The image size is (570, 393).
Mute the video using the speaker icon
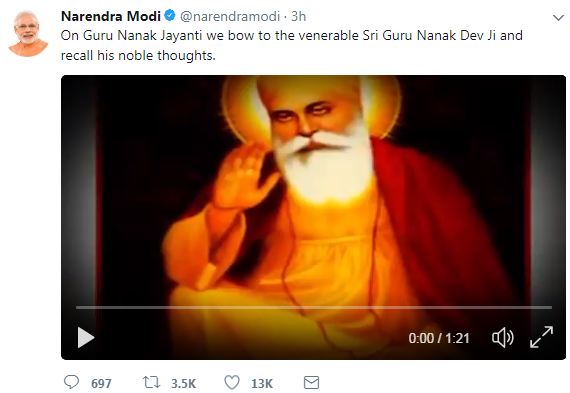pyautogui.click(x=503, y=338)
